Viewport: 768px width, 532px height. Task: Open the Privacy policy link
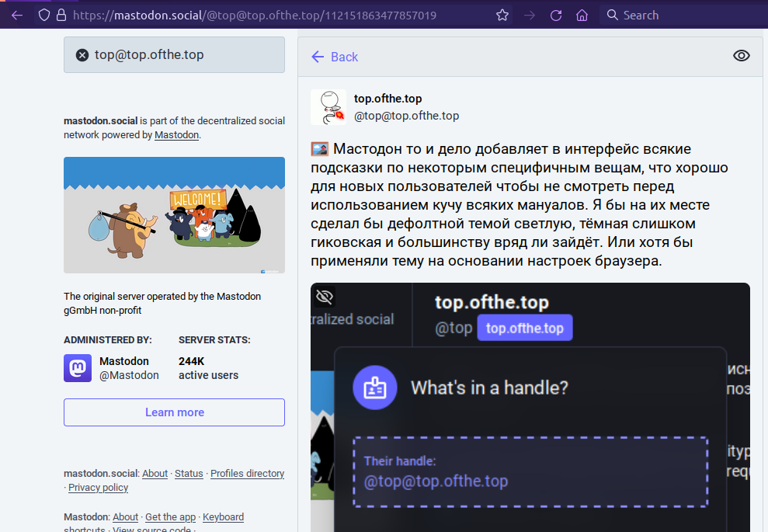tap(98, 488)
